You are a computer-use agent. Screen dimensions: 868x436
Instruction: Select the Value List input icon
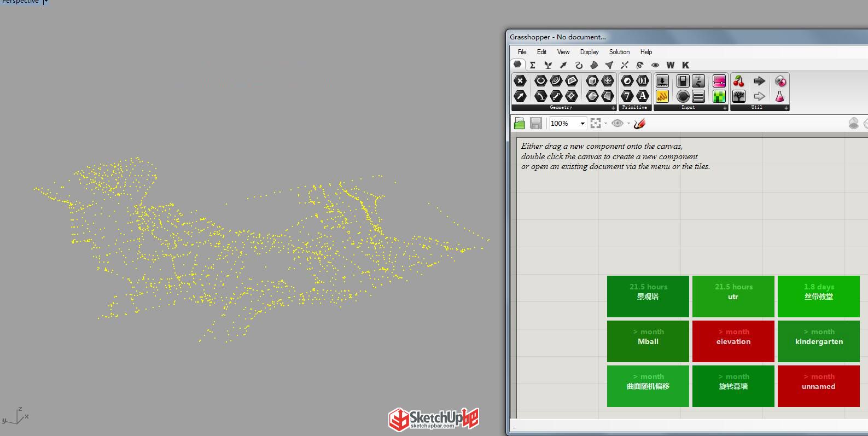(x=698, y=96)
